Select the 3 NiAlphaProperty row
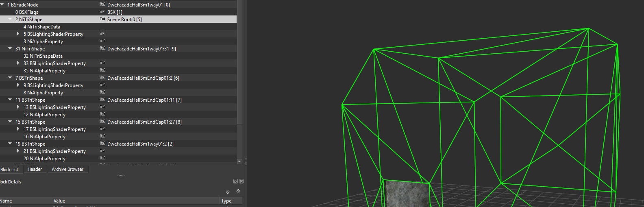 tap(118, 41)
